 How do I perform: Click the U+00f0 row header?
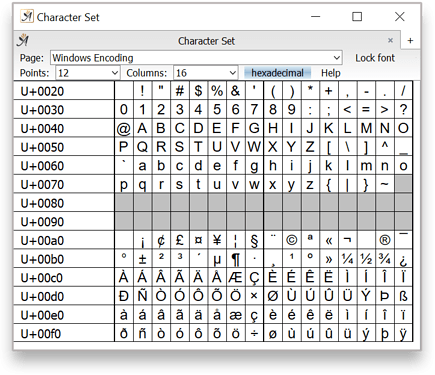click(64, 333)
